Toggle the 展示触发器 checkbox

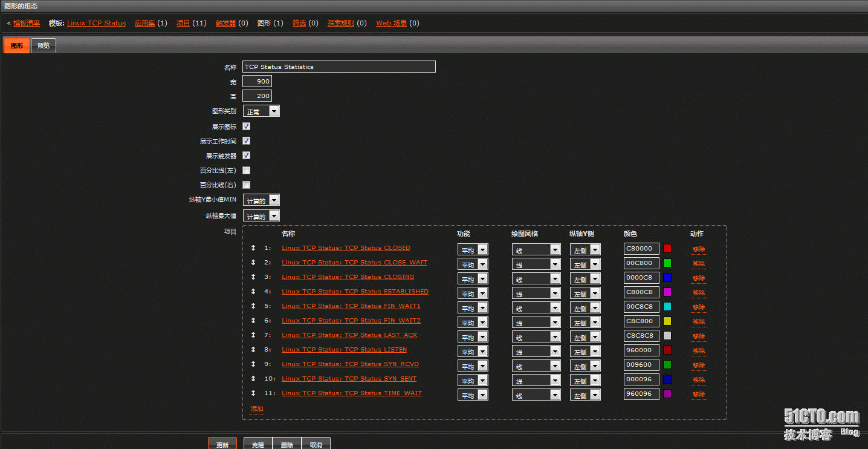[247, 156]
